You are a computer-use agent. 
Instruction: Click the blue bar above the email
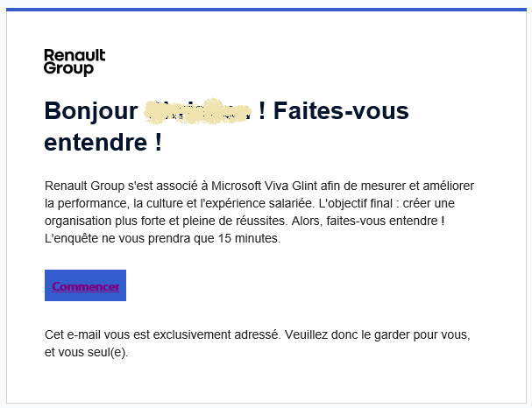click(266, 10)
